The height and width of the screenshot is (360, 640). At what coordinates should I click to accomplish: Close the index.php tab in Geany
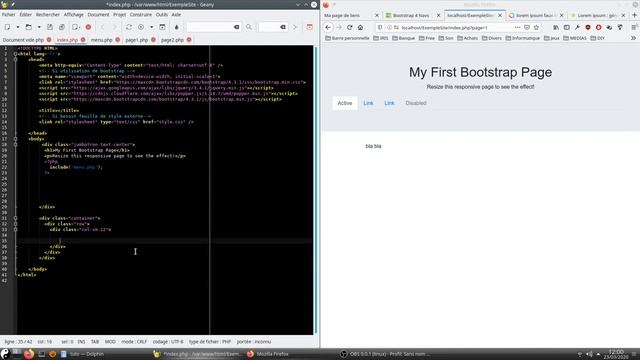click(x=83, y=40)
